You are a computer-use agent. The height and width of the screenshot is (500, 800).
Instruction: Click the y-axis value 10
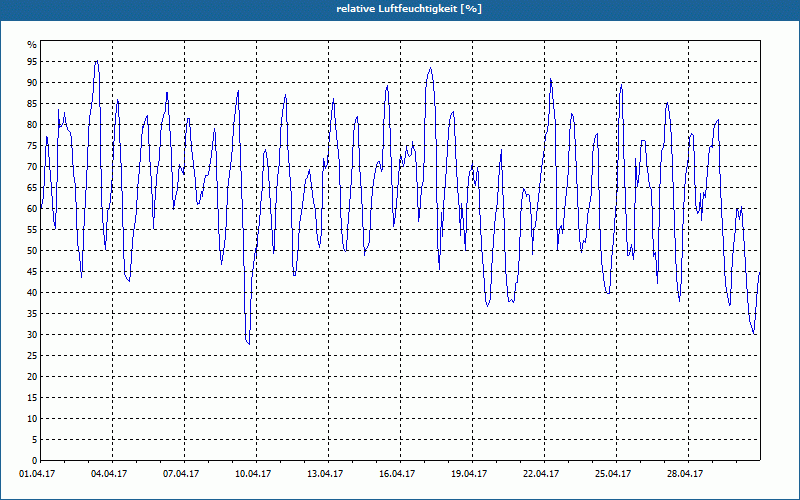32,419
